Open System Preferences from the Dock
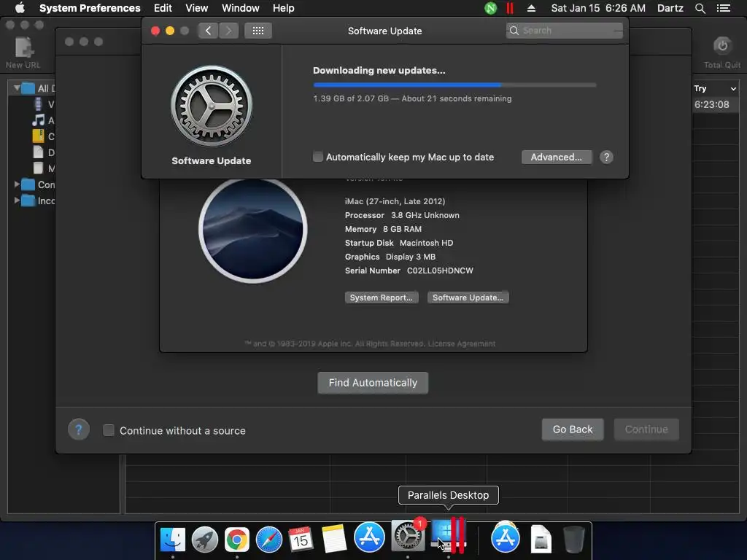The height and width of the screenshot is (560, 747). click(x=407, y=536)
